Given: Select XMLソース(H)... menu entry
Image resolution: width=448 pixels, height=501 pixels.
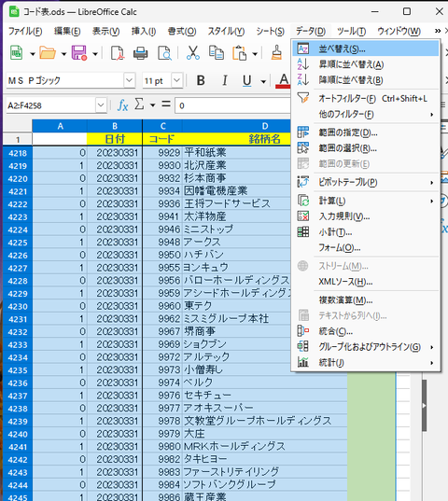Looking at the screenshot, I should coord(366,282).
